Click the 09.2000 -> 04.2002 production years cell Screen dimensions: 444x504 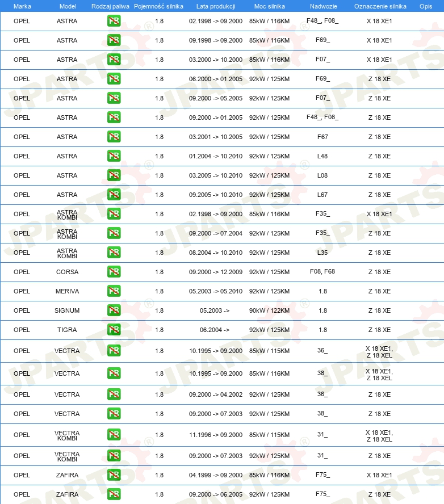pyautogui.click(x=216, y=394)
